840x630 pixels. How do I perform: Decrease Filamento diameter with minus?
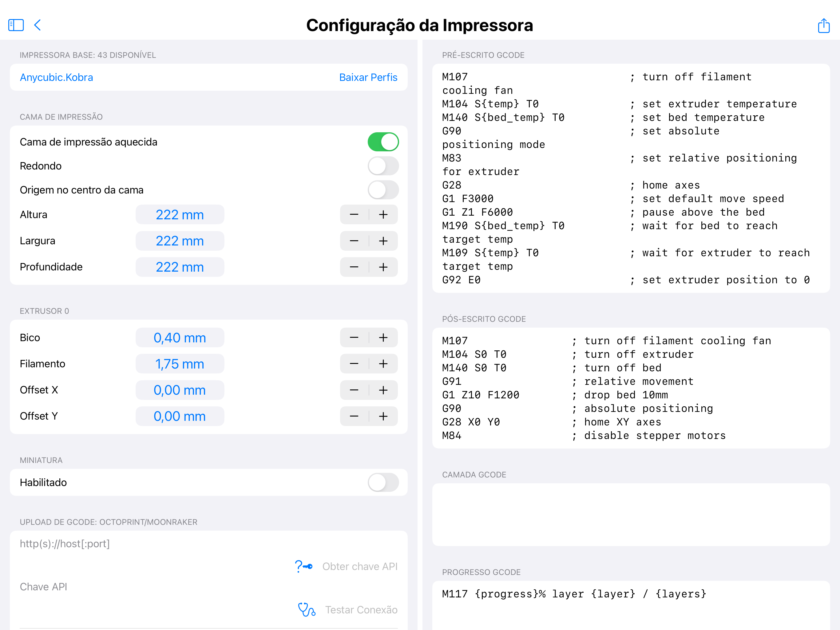coord(354,364)
